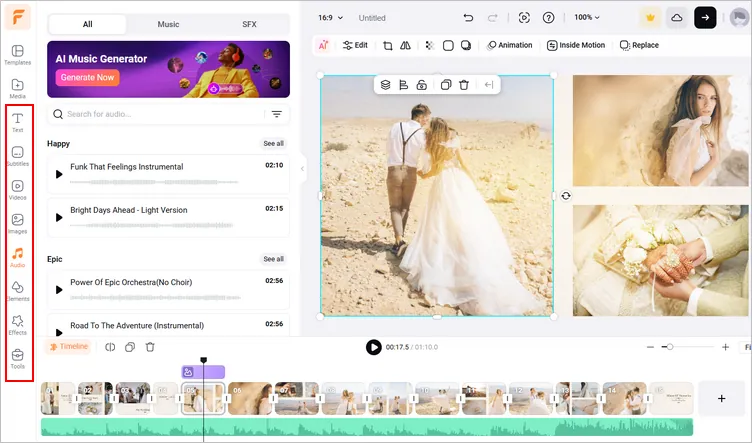Undo the last action

tap(469, 18)
